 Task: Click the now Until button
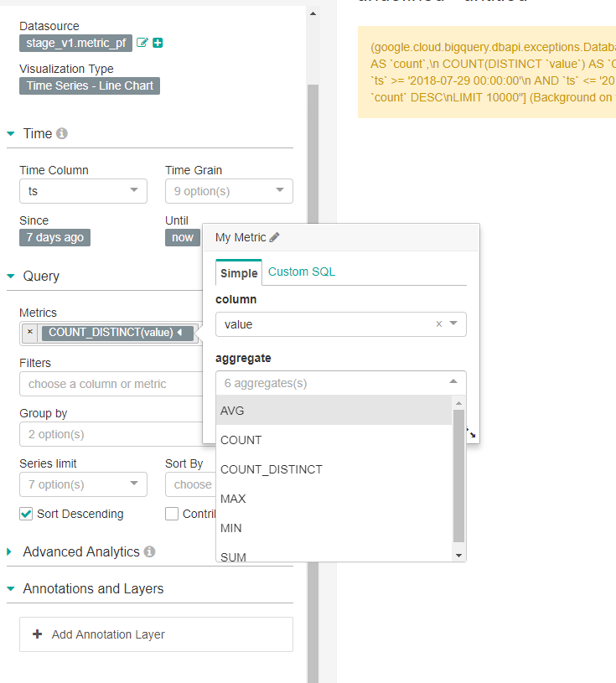click(x=183, y=237)
